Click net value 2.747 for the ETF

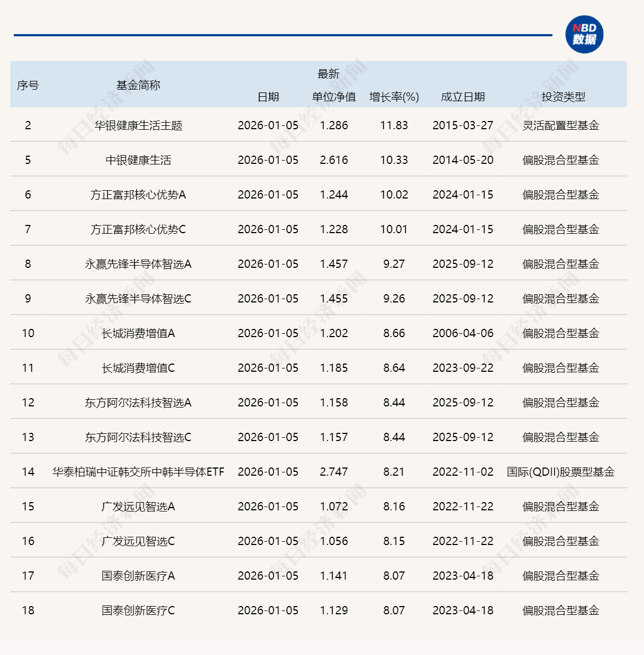pyautogui.click(x=334, y=472)
